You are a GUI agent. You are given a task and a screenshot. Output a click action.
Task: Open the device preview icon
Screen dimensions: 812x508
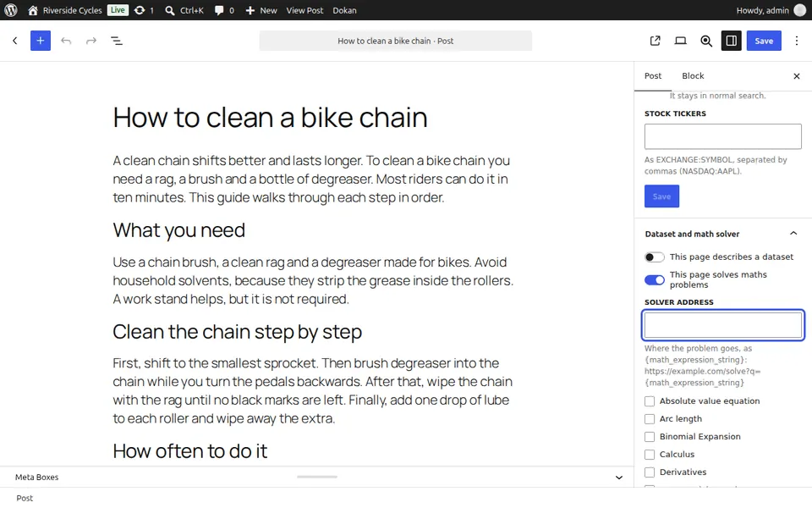[680, 41]
